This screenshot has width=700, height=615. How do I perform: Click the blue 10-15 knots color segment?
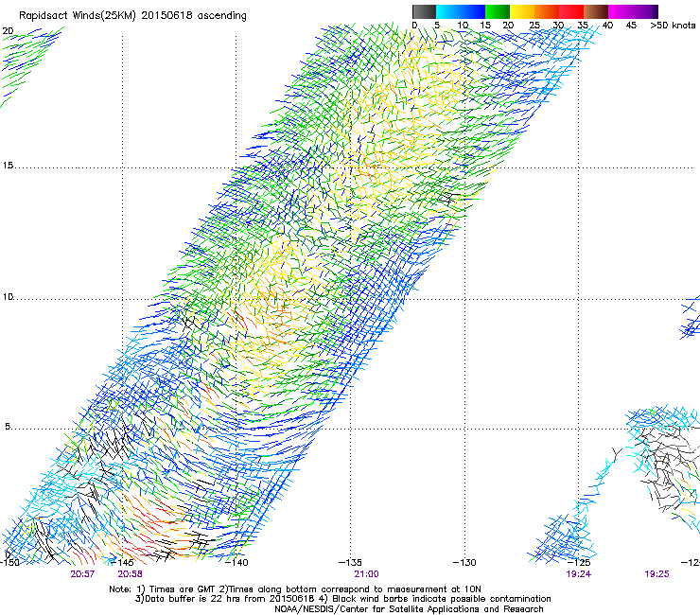(x=473, y=11)
